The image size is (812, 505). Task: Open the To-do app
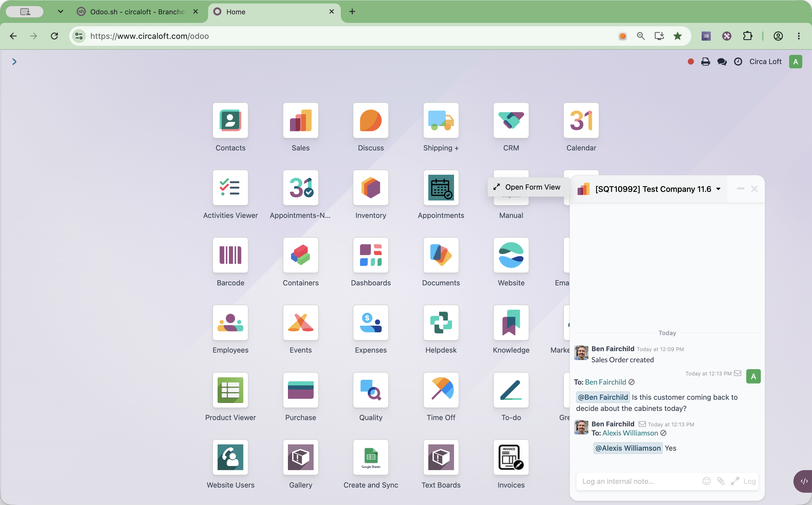pyautogui.click(x=511, y=390)
